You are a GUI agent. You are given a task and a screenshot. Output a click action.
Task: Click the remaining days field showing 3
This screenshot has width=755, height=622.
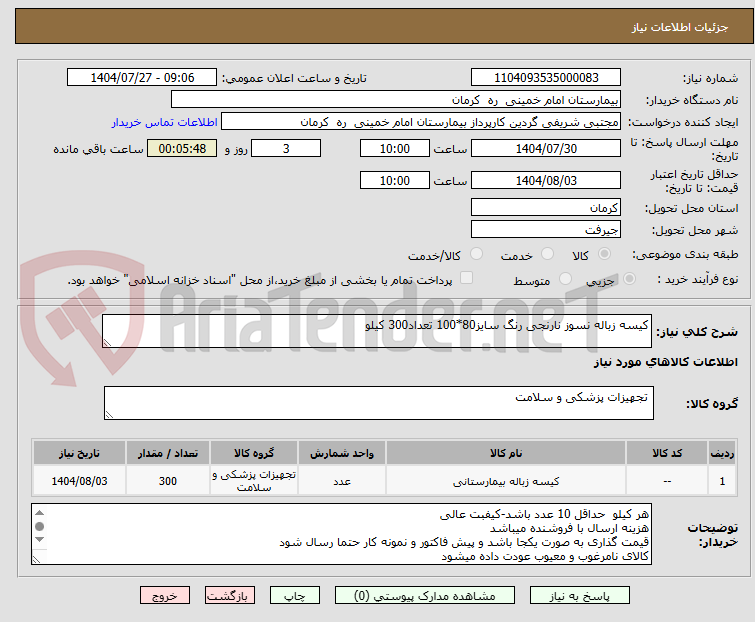(286, 148)
